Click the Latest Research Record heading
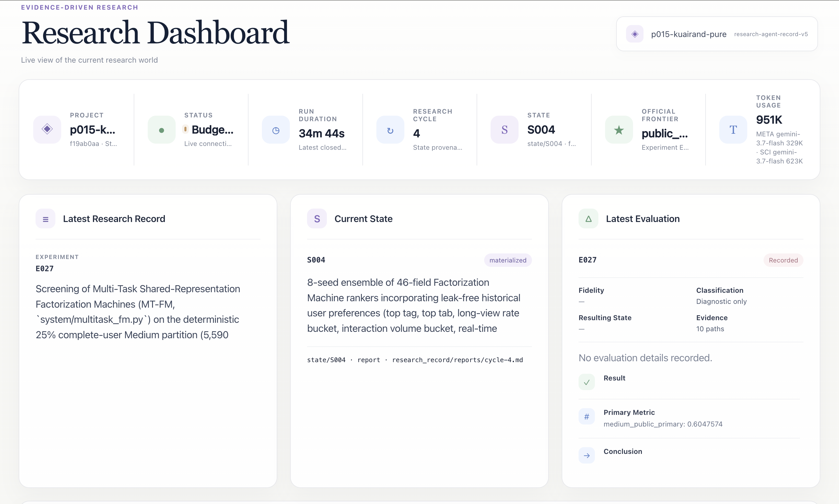 114,219
